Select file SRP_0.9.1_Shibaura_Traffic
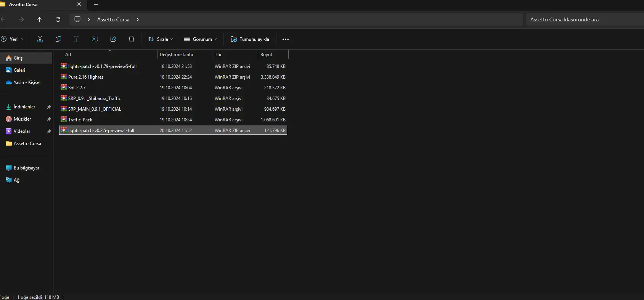This screenshot has width=644, height=300. tap(95, 98)
